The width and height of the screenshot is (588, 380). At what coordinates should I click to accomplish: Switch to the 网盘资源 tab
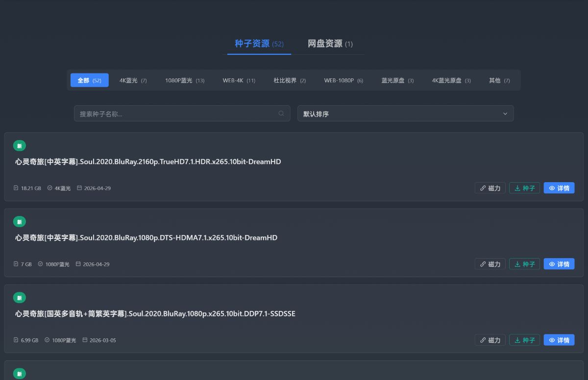[330, 44]
